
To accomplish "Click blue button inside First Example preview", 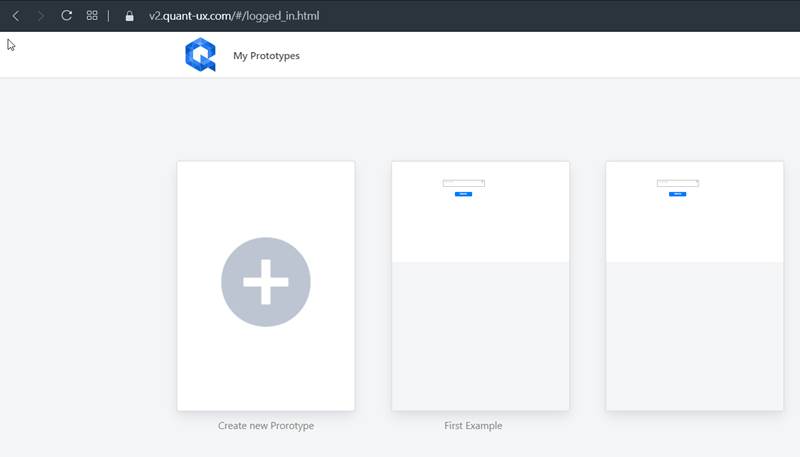I will (463, 194).
